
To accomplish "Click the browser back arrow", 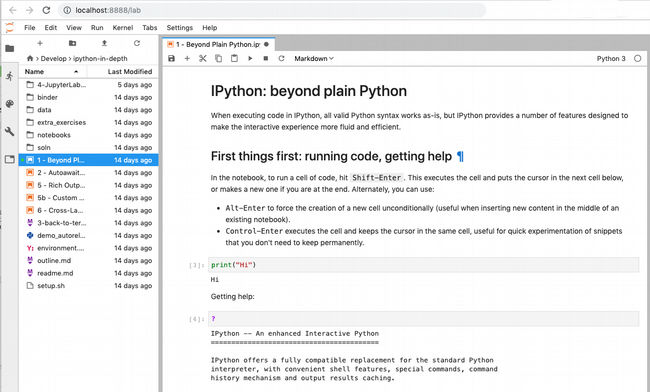I will [x=12, y=10].
